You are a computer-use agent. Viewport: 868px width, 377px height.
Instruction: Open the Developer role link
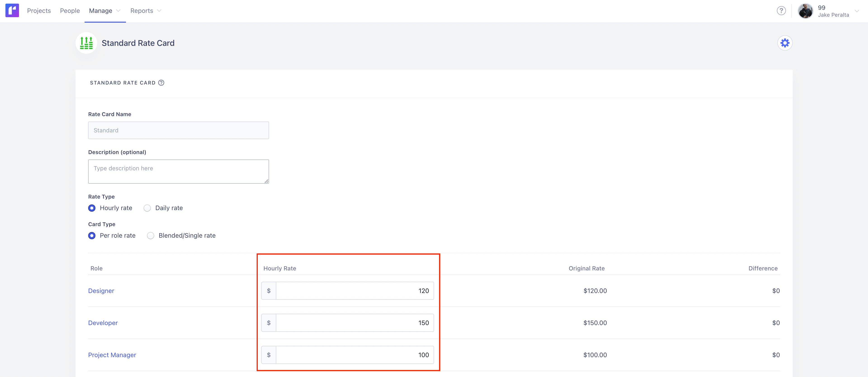click(103, 323)
